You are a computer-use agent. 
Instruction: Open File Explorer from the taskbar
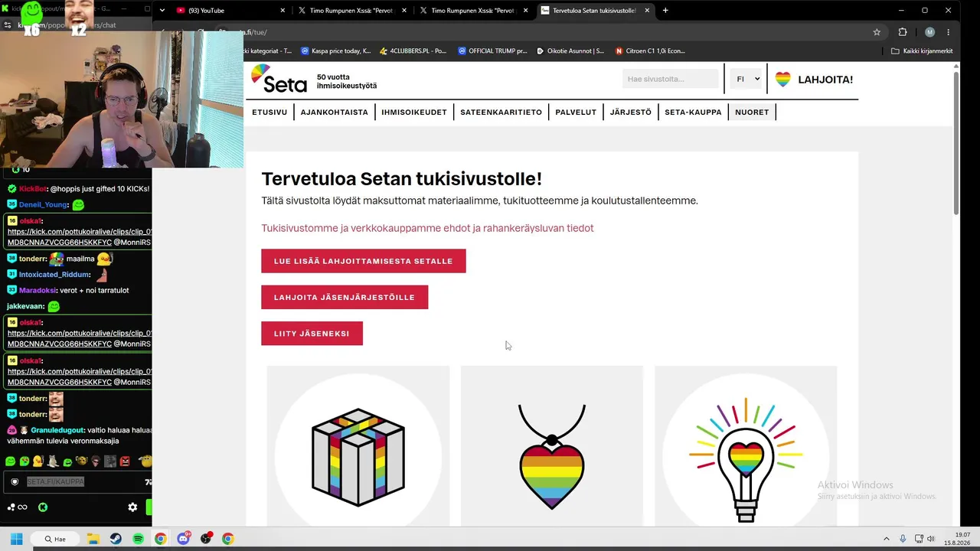93,539
